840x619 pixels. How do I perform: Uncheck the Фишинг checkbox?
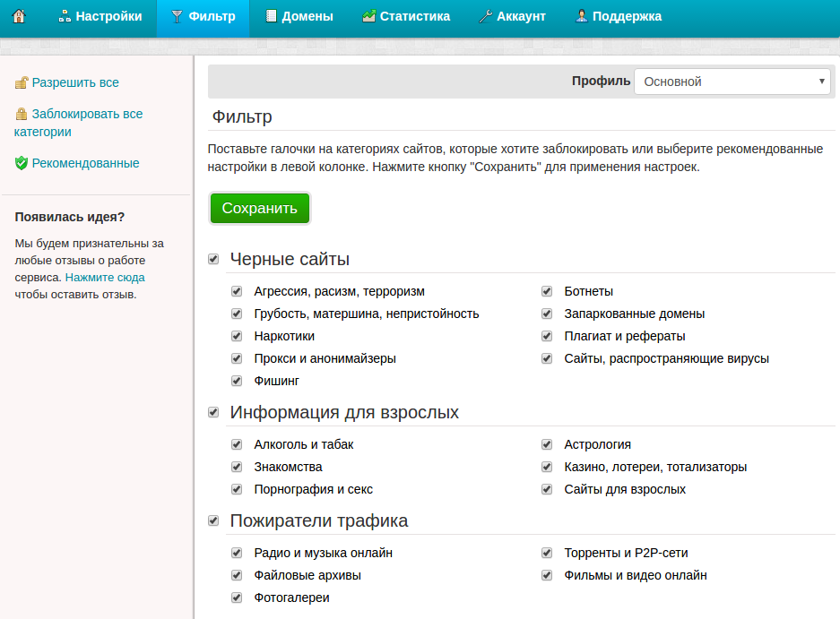[237, 381]
